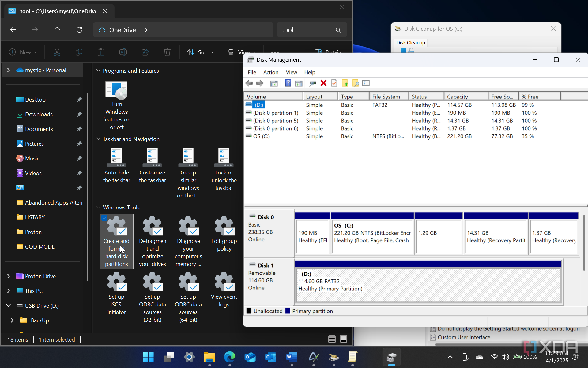Image resolution: width=588 pixels, height=368 pixels.
Task: Click the Delete trash icon in Explorer toolbar
Action: (x=167, y=52)
